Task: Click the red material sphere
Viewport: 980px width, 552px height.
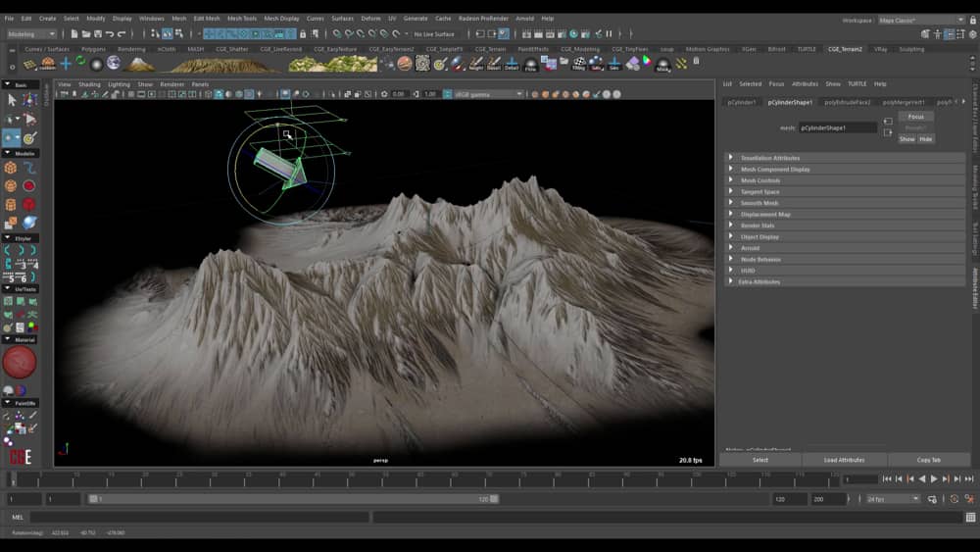Action: (19, 363)
